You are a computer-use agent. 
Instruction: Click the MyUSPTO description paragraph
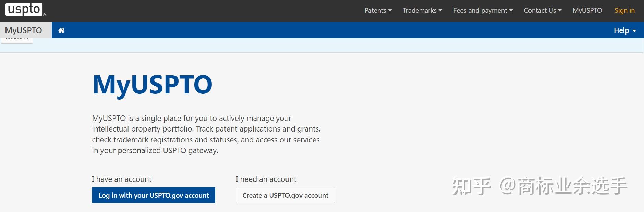pyautogui.click(x=206, y=134)
